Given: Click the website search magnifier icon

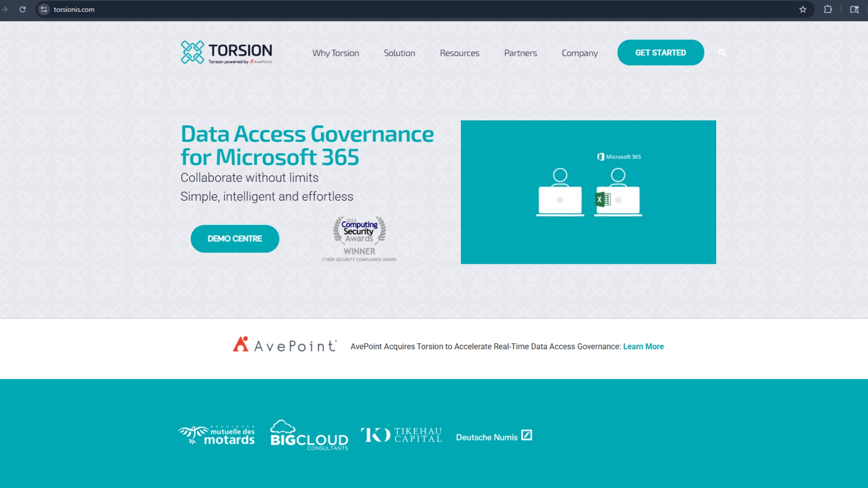Looking at the screenshot, I should 722,52.
